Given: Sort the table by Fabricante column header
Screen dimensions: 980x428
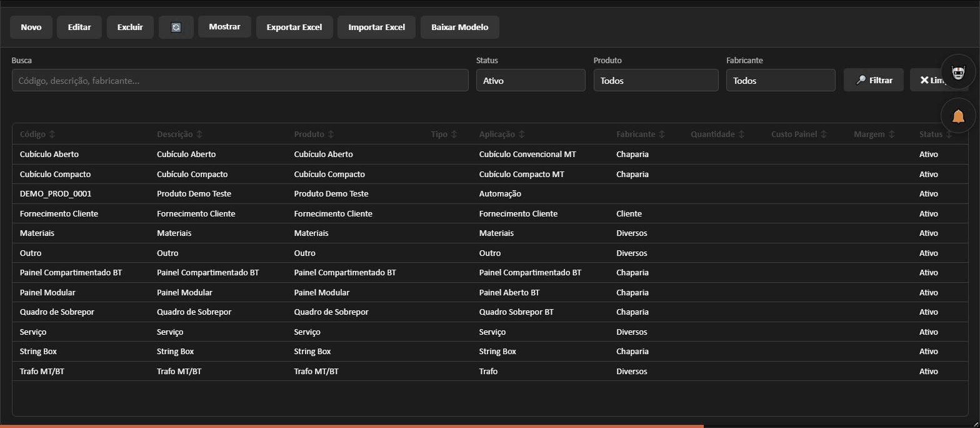Looking at the screenshot, I should pyautogui.click(x=641, y=134).
